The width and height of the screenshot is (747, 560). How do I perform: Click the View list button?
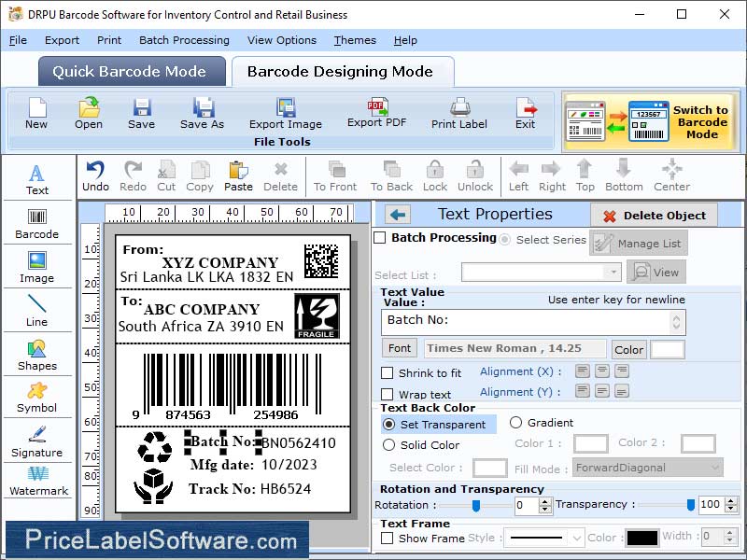[x=656, y=273]
